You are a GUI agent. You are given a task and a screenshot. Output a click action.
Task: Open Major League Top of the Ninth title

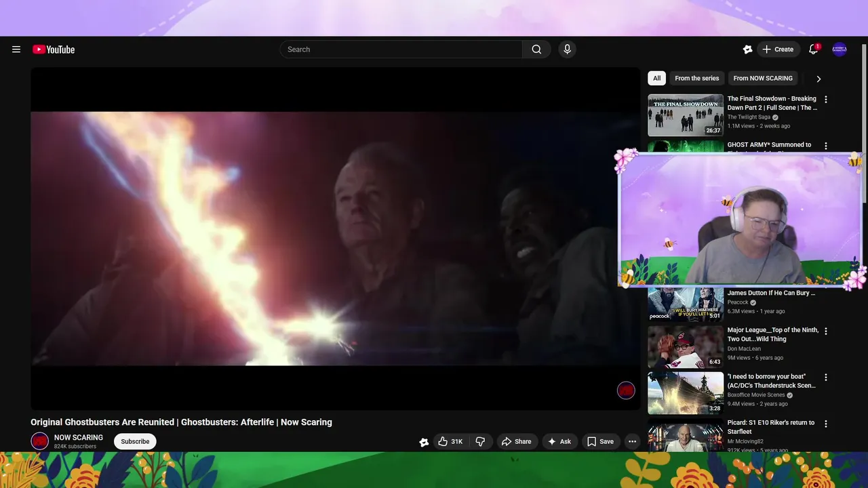[x=772, y=335]
